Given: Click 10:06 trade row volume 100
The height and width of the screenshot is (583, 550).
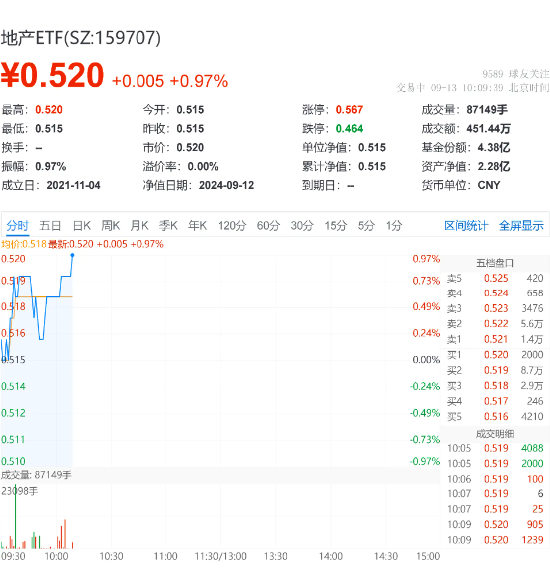Looking at the screenshot, I should coord(535,479).
